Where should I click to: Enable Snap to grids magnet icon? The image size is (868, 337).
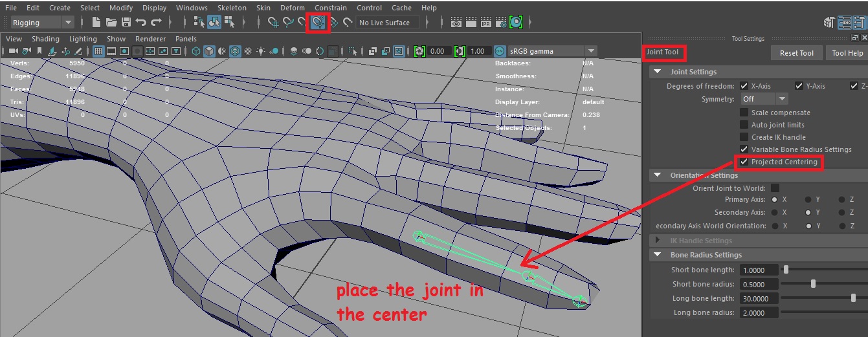(x=274, y=22)
